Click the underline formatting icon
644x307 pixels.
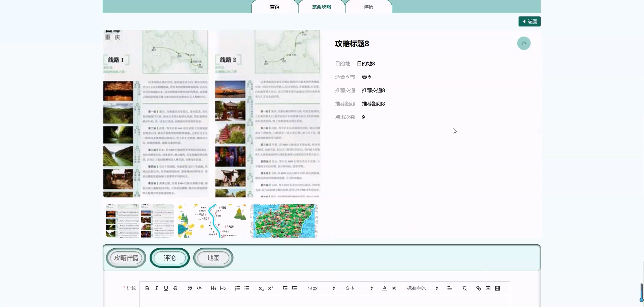[x=166, y=288]
